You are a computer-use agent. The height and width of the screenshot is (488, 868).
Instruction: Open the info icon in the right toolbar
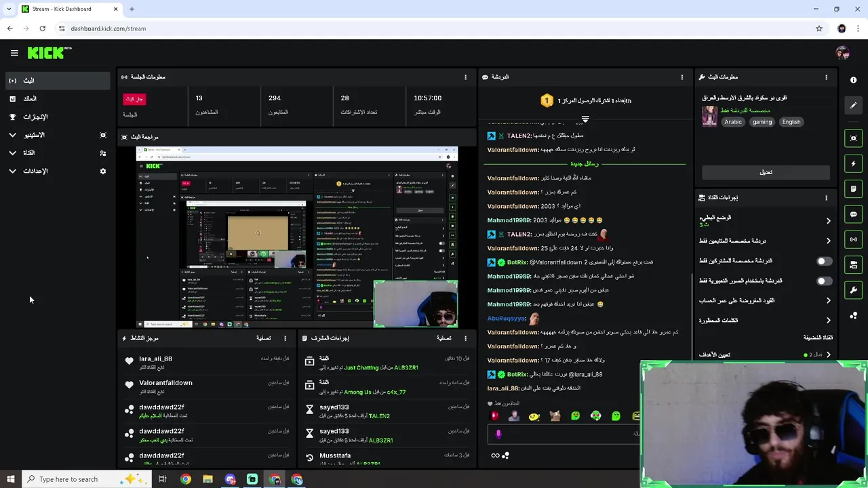click(x=853, y=80)
